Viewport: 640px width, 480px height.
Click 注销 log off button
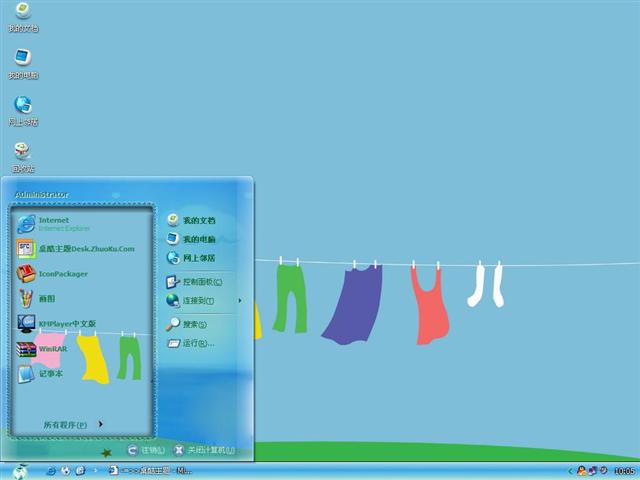[146, 450]
